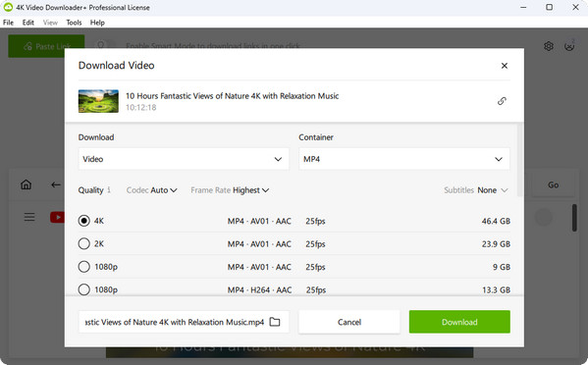Open the Help menu

point(97,23)
